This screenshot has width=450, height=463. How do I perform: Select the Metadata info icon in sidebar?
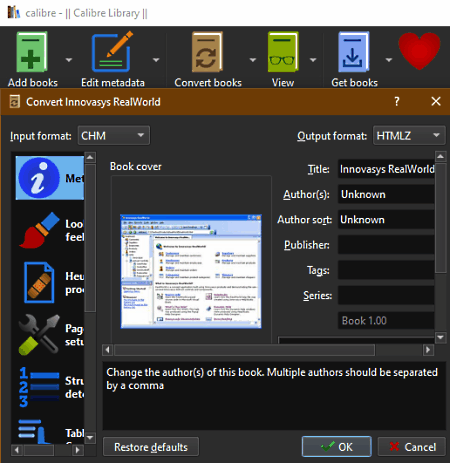click(x=39, y=178)
